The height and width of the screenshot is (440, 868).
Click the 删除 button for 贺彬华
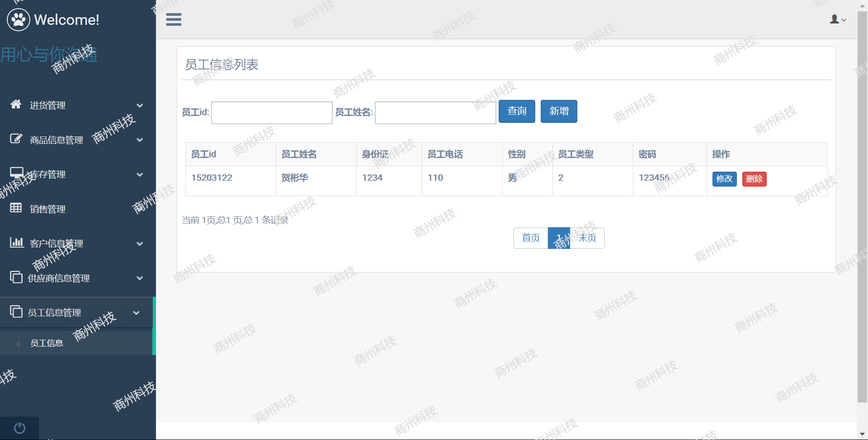(754, 179)
